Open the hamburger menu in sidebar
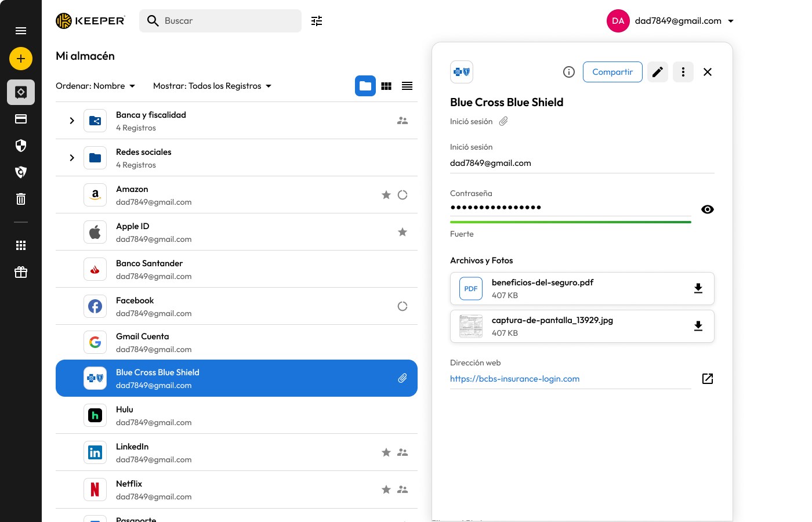 pos(21,31)
